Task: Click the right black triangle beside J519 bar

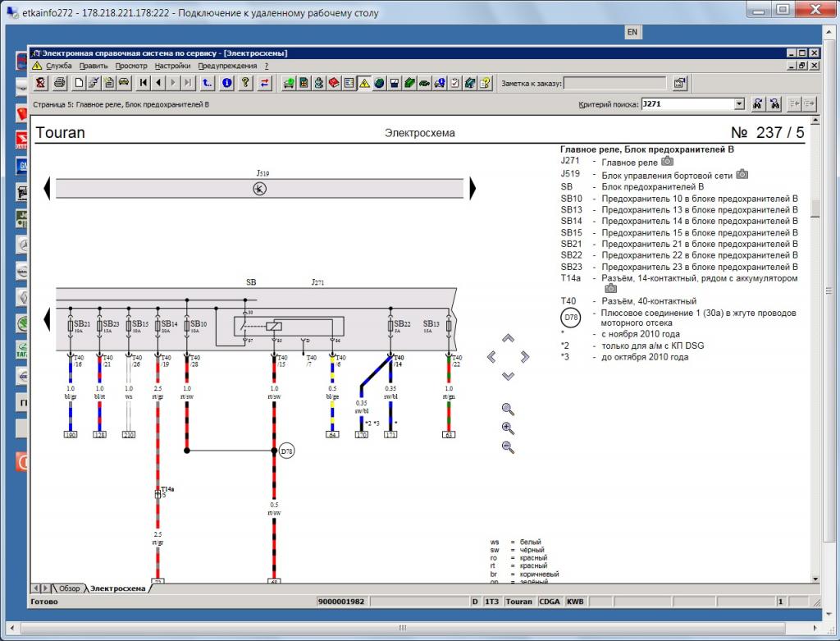Action: (472, 188)
